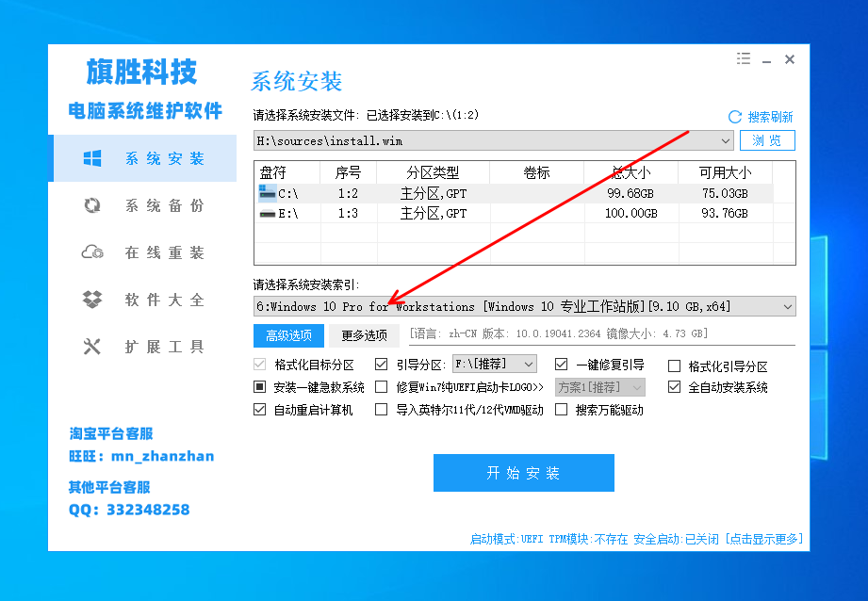The width and height of the screenshot is (868, 601).
Task: Click the 搜索刷新 refresh icon
Action: coord(734,117)
